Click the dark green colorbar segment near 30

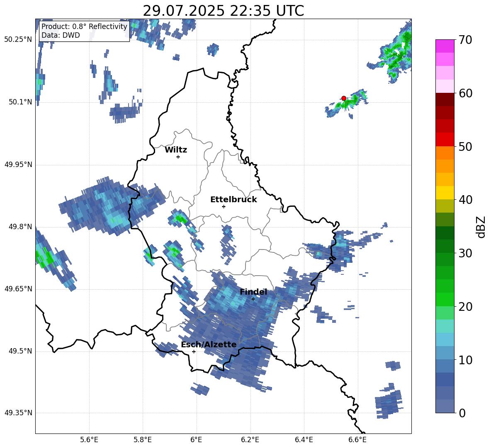tap(445, 246)
